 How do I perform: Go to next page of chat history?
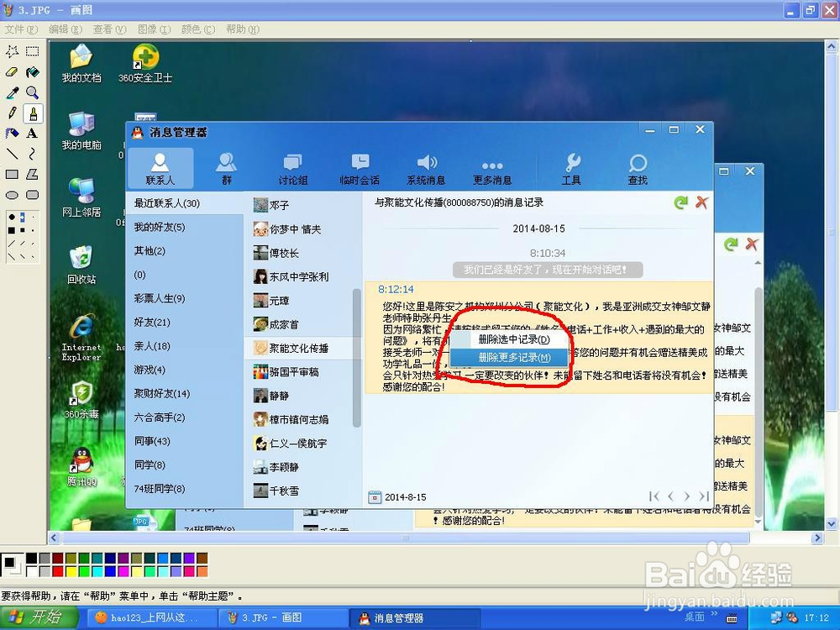tap(687, 496)
